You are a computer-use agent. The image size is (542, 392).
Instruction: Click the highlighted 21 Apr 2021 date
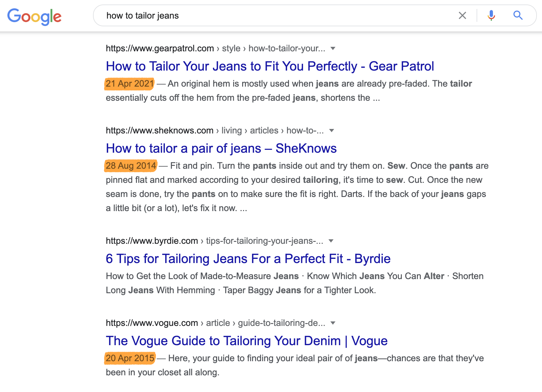(x=130, y=84)
